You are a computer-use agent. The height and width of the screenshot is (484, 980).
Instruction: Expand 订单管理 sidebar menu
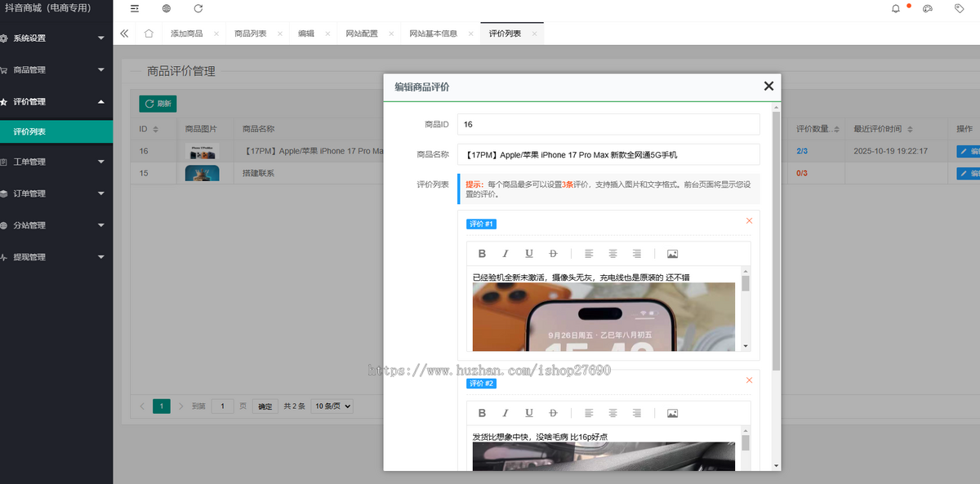[x=56, y=193]
